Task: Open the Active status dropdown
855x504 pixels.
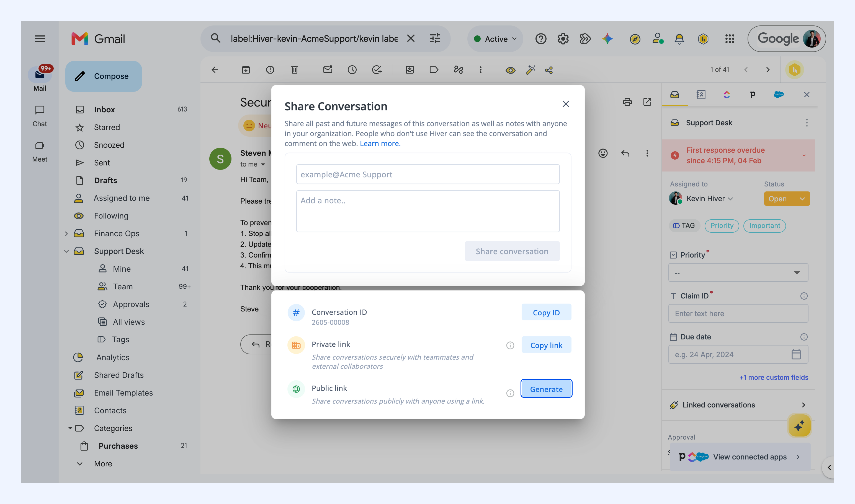Action: [x=495, y=39]
